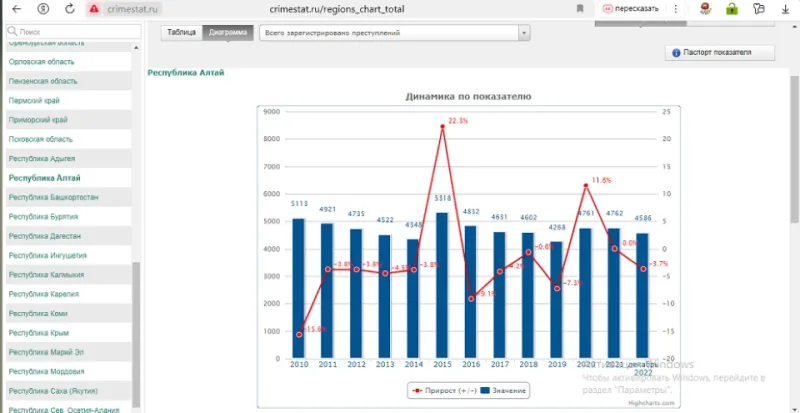Toggle Прирост (+/-) series in legend
Image resolution: width=800 pixels, height=413 pixels.
pos(444,391)
